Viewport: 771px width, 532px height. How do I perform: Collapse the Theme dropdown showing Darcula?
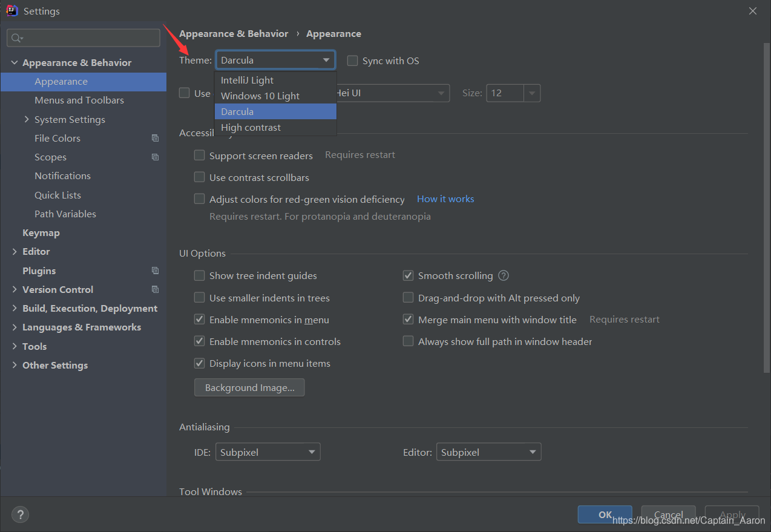275,60
